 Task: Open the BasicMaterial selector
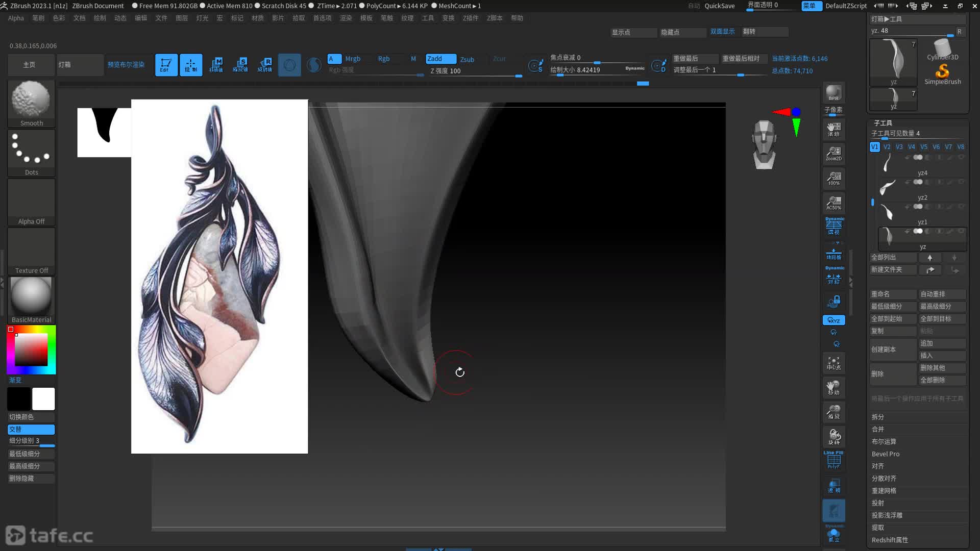pos(31,300)
